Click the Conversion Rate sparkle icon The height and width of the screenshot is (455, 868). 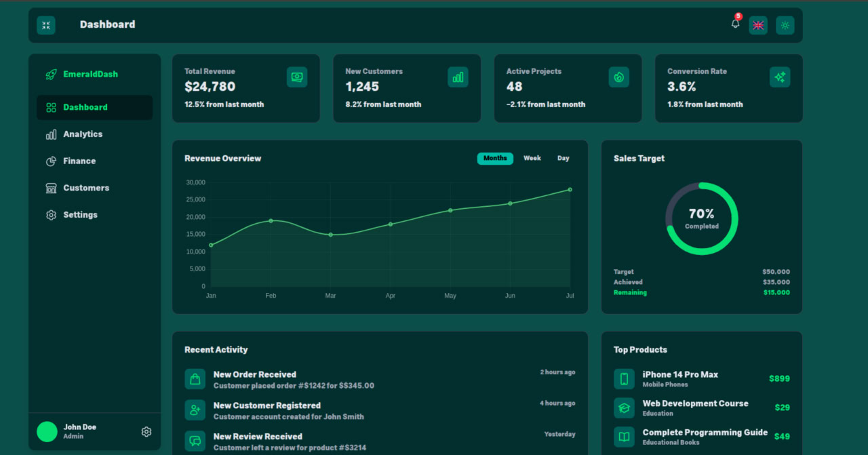pyautogui.click(x=780, y=77)
